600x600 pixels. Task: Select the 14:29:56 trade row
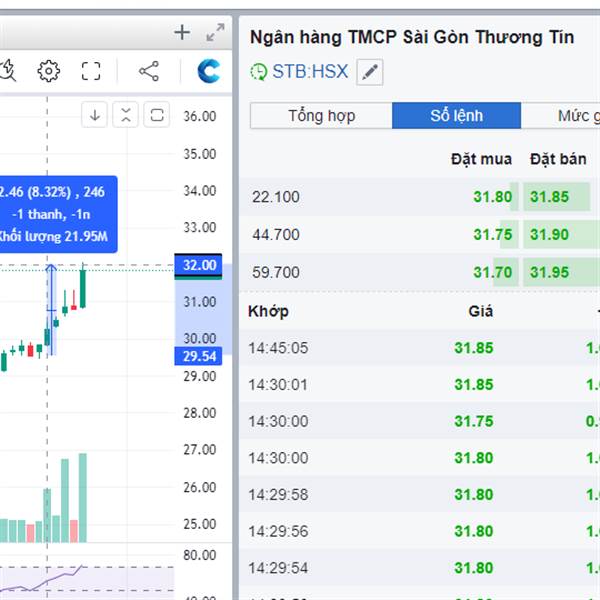[x=420, y=531]
